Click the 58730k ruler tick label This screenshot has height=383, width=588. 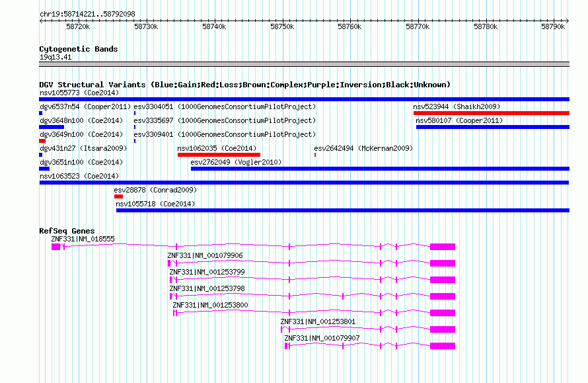coord(146,26)
